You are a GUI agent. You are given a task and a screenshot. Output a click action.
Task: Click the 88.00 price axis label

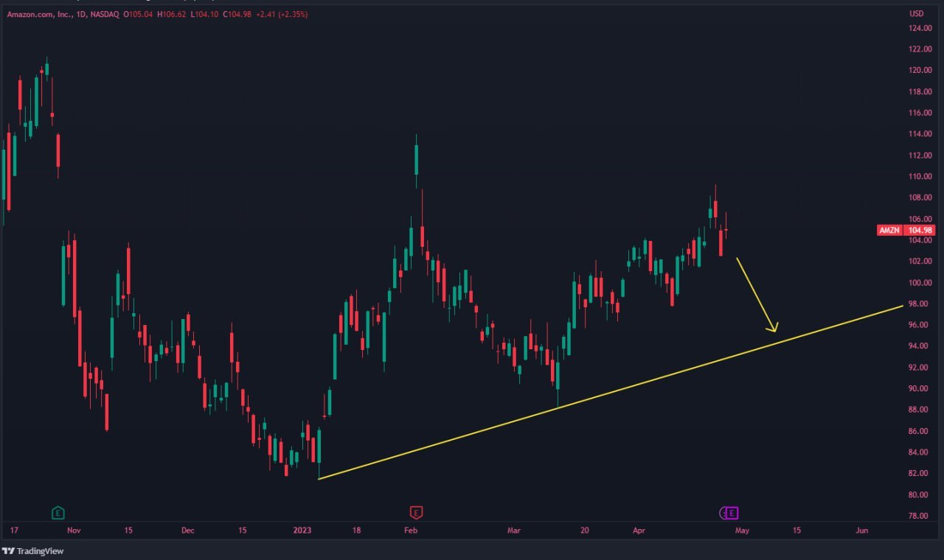(x=920, y=410)
